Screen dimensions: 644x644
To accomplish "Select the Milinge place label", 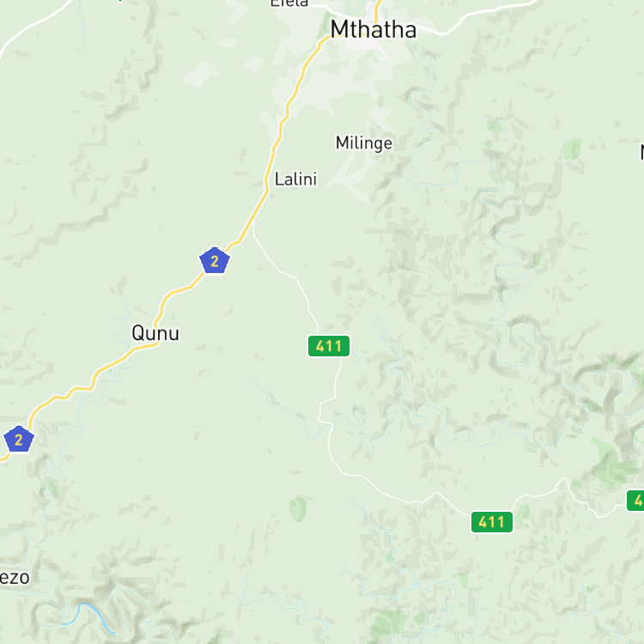I will (364, 143).
